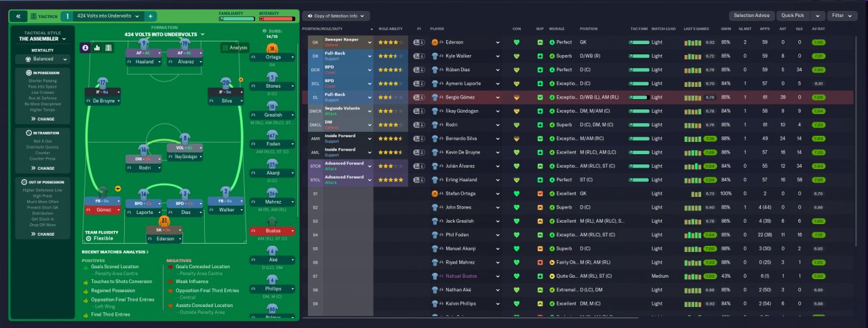Open Copy of Selection Info view dropdown

[x=336, y=15]
